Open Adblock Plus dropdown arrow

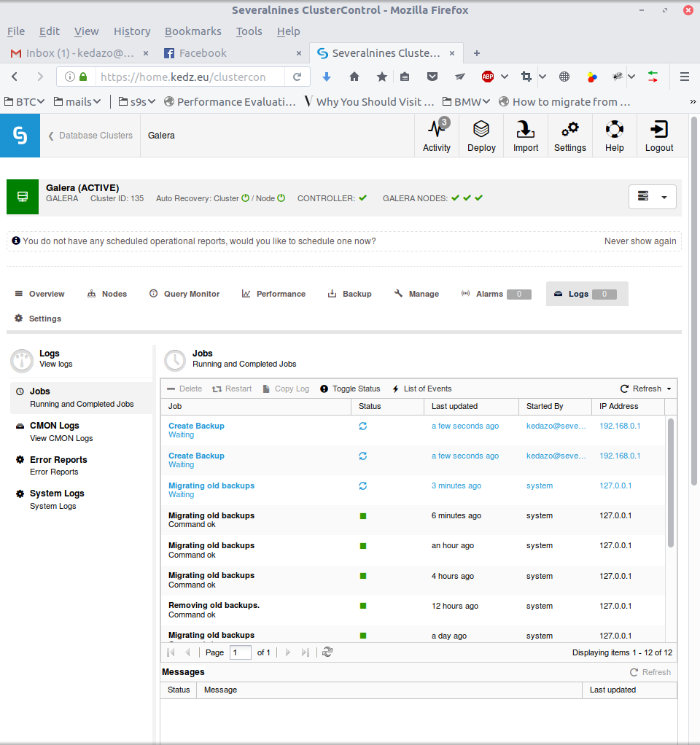click(x=504, y=77)
